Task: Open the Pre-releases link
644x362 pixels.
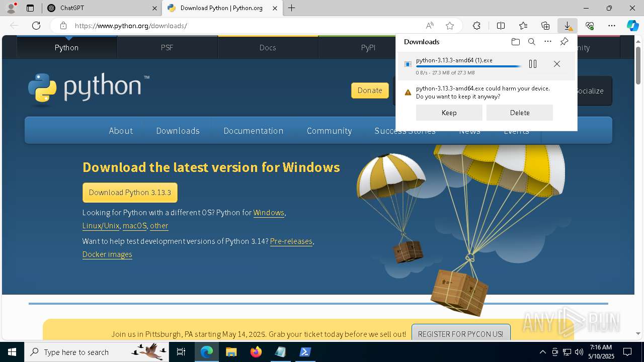Action: coord(291,241)
